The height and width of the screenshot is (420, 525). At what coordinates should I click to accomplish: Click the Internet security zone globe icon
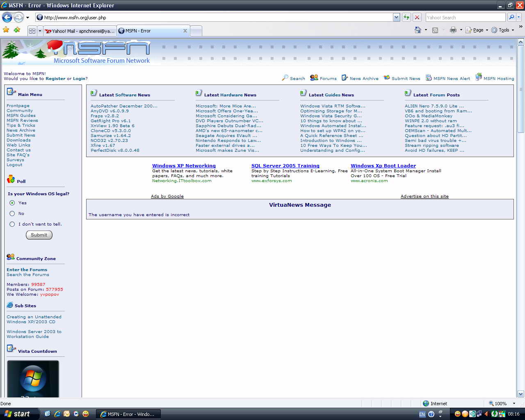[426, 403]
